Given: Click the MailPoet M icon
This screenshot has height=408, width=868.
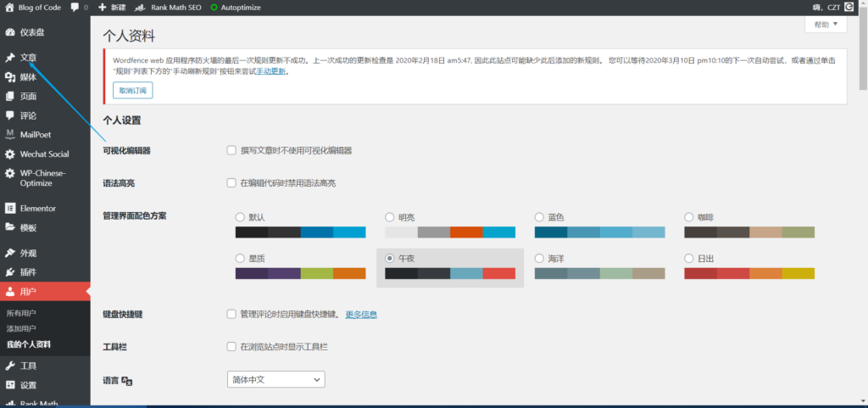Looking at the screenshot, I should pos(10,134).
